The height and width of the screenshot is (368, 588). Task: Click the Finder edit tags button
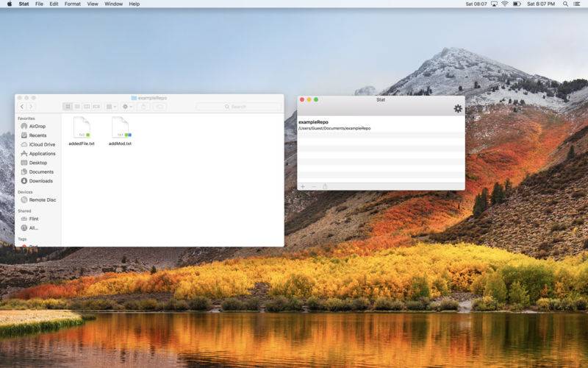(159, 107)
